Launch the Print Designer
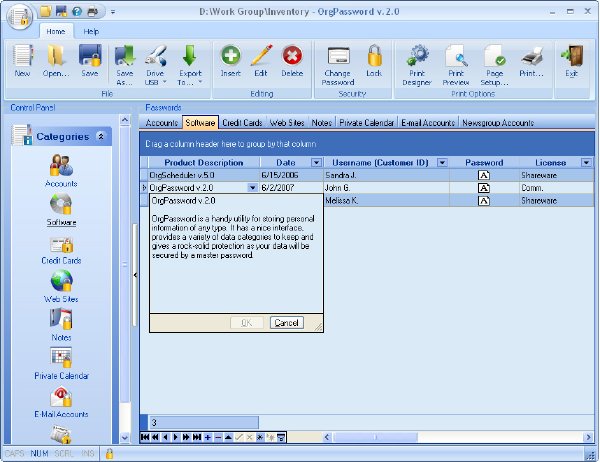 [x=417, y=65]
